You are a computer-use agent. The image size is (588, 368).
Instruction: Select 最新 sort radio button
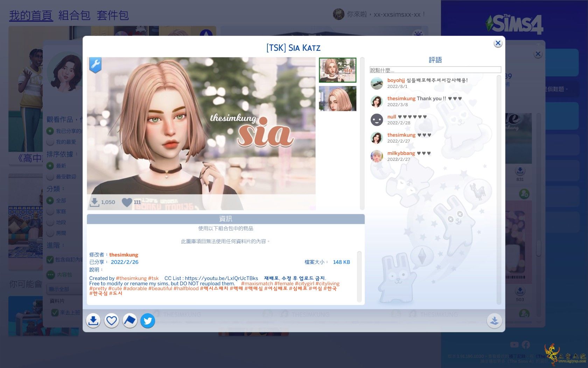pos(50,166)
